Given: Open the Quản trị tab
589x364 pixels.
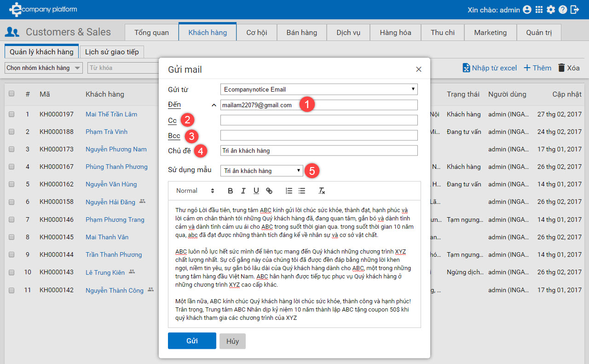Looking at the screenshot, I should click(x=539, y=32).
